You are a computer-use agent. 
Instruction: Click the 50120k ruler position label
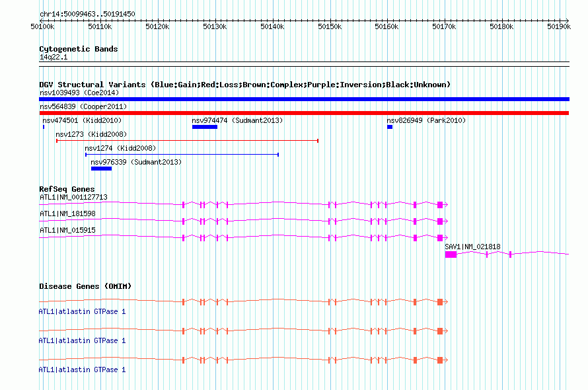pos(157,26)
